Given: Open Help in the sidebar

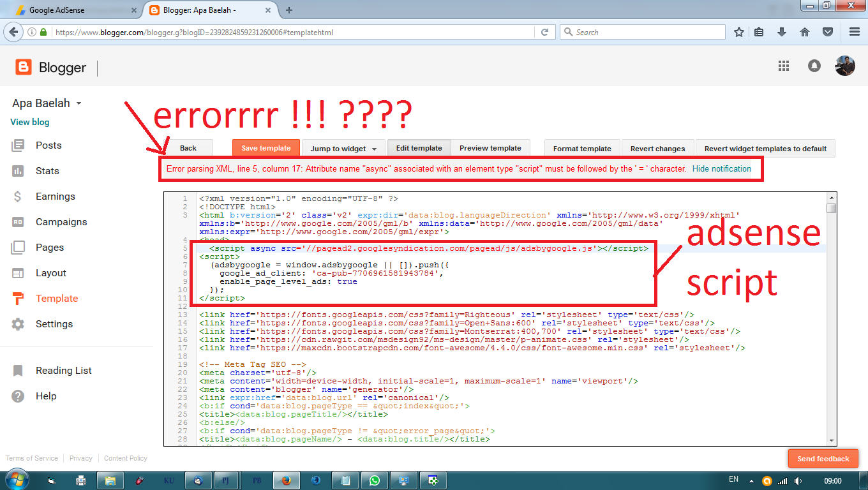Looking at the screenshot, I should coord(46,396).
